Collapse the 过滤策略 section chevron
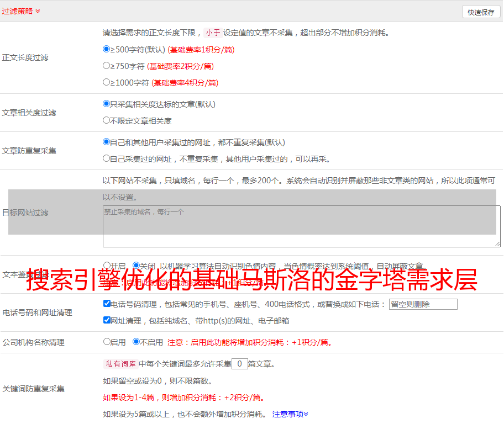The height and width of the screenshot is (424, 504). 38,11
